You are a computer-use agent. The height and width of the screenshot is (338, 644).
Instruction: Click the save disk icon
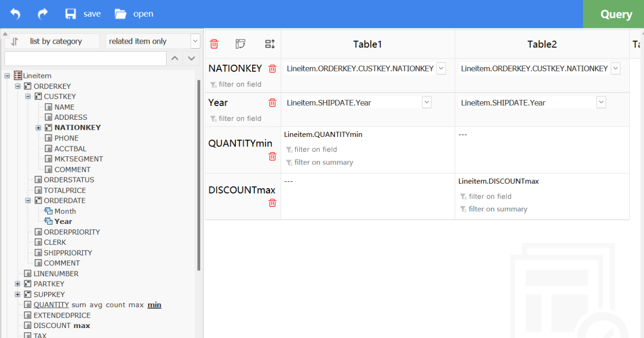pyautogui.click(x=71, y=14)
